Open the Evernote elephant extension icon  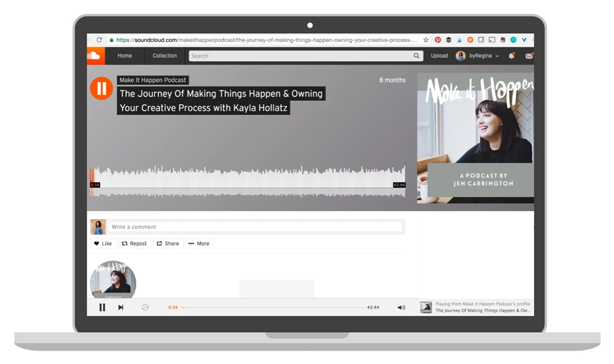pyautogui.click(x=503, y=40)
